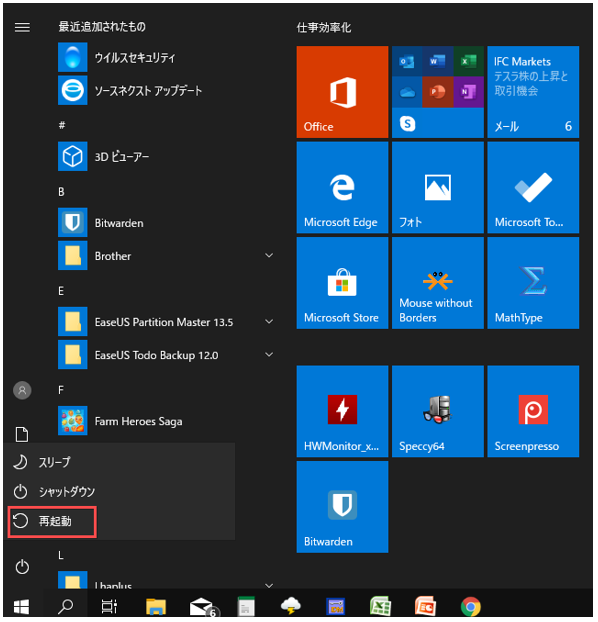This screenshot has height=622, width=598.
Task: Choose シャットダウン from the power menu
Action: click(119, 491)
